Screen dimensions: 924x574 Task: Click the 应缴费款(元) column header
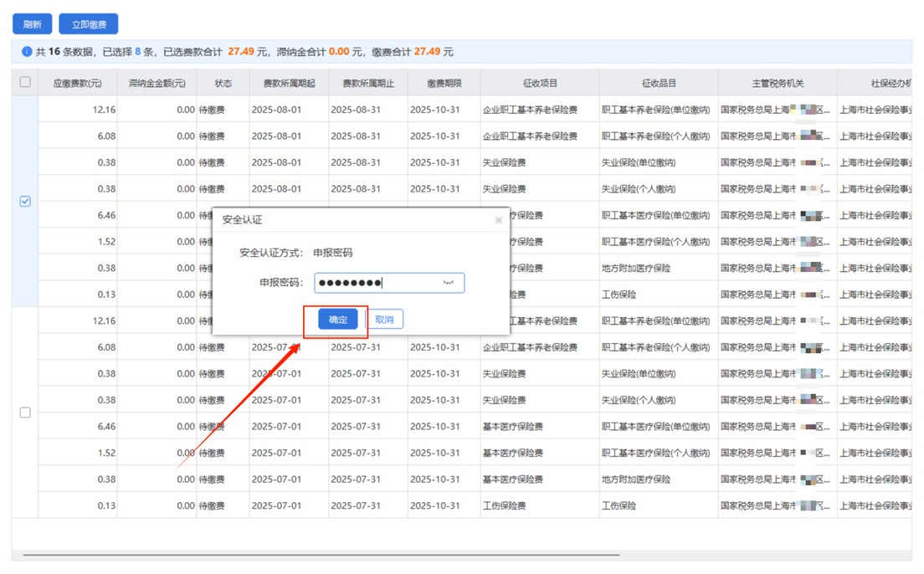point(77,84)
